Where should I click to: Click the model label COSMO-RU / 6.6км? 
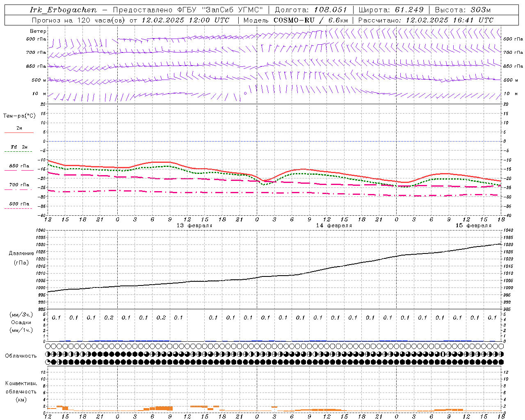310,20
